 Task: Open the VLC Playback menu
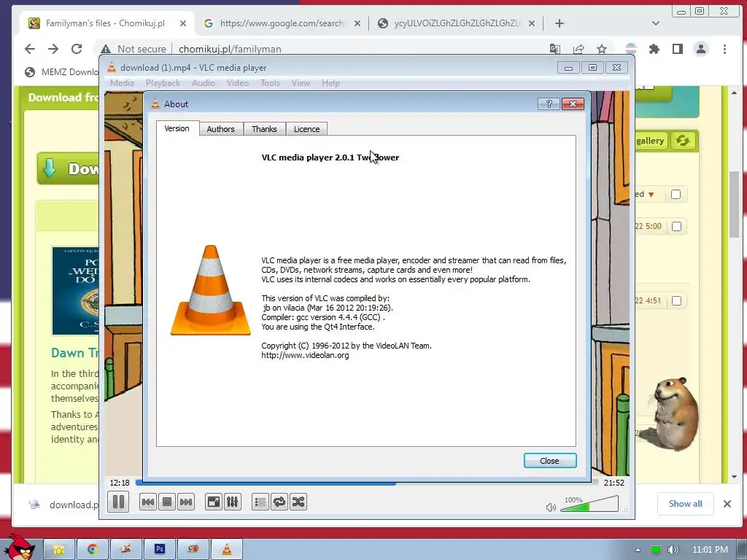pos(163,83)
